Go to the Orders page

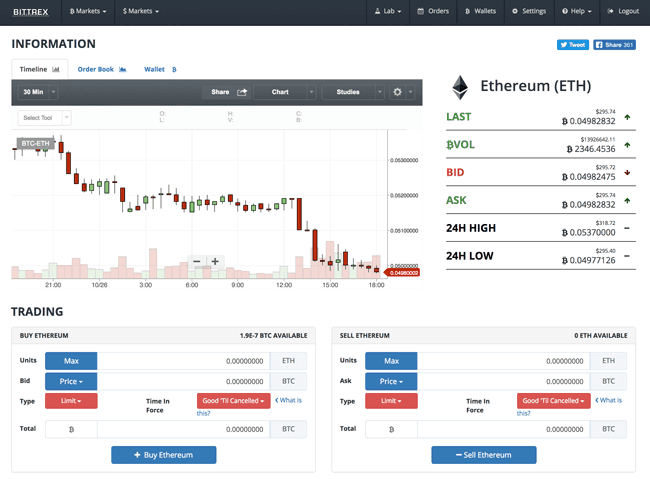coord(433,11)
